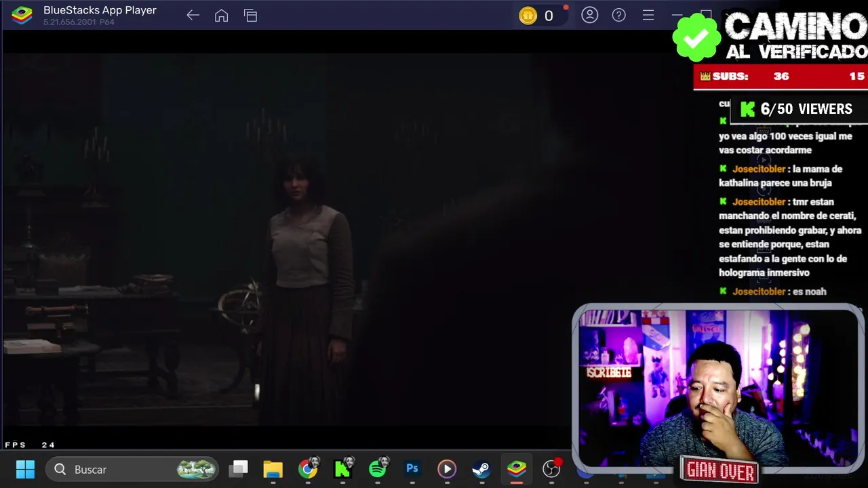Viewport: 868px width, 488px height.
Task: Click the BlueStacks logo in title bar
Action: (x=22, y=15)
